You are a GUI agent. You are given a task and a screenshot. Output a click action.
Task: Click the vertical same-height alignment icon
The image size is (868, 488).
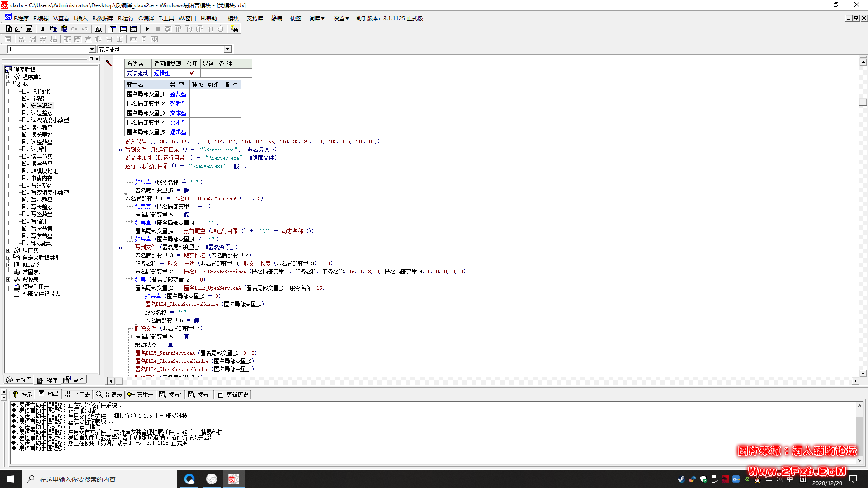click(x=144, y=39)
